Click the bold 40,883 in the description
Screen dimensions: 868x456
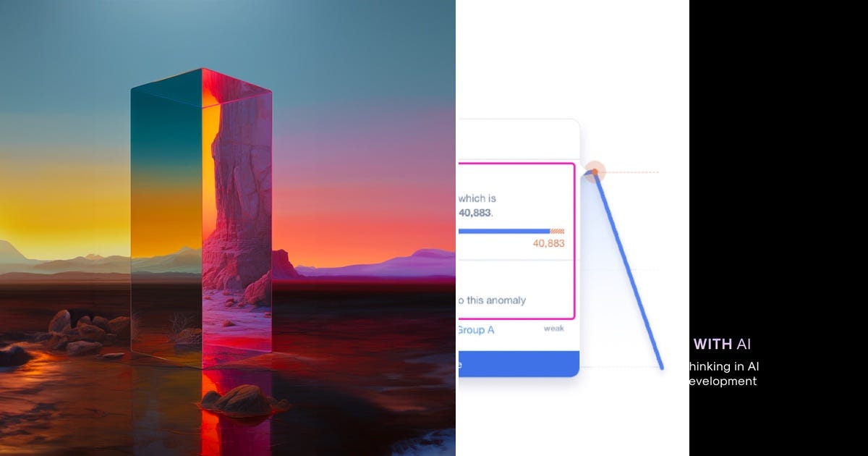[475, 213]
